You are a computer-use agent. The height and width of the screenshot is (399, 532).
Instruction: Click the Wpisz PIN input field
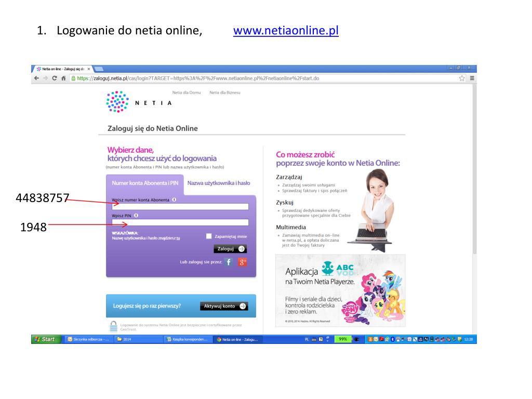coord(180,222)
